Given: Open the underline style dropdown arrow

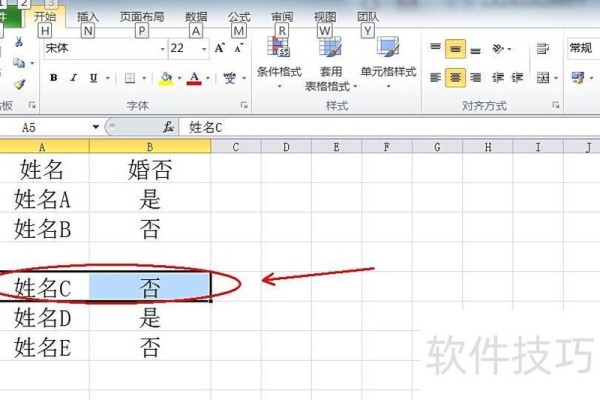Looking at the screenshot, I should (x=108, y=78).
